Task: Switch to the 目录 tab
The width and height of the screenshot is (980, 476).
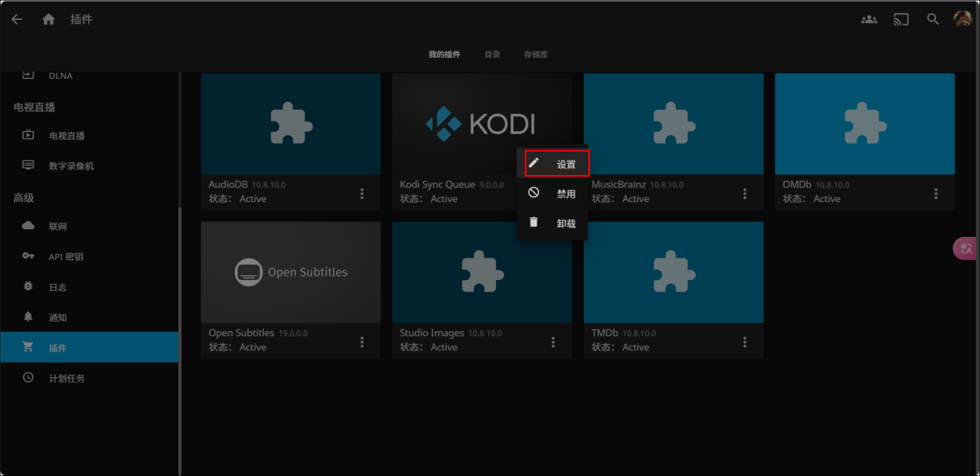Action: point(492,55)
